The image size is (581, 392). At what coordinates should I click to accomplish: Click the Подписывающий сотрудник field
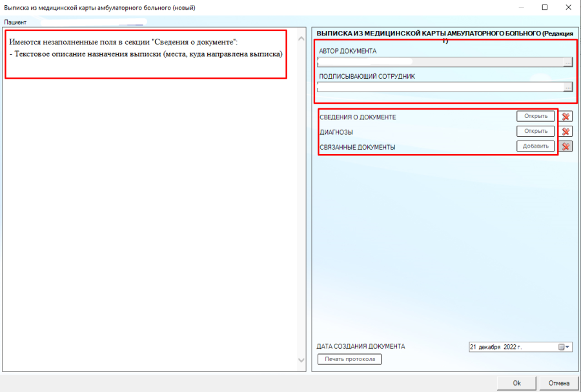coord(440,87)
